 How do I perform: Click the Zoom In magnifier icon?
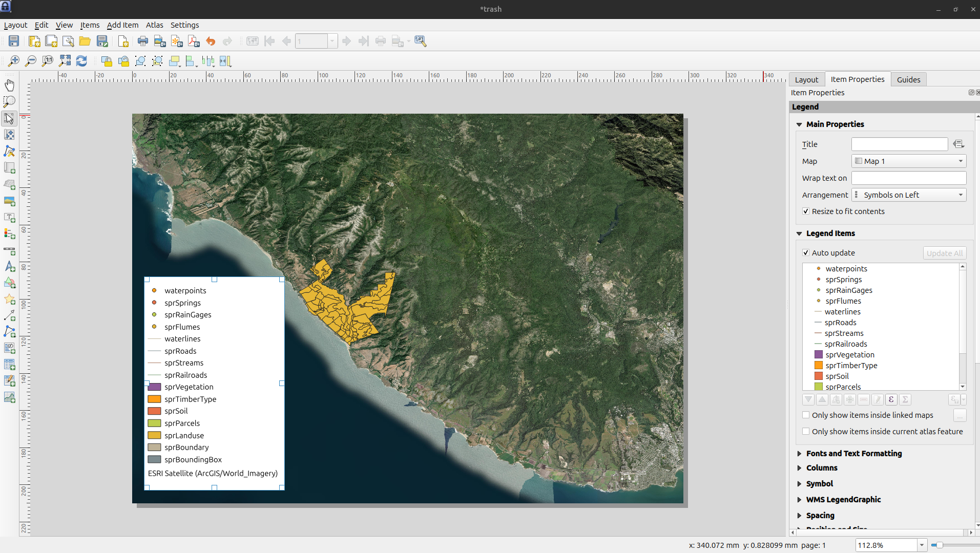pyautogui.click(x=14, y=61)
